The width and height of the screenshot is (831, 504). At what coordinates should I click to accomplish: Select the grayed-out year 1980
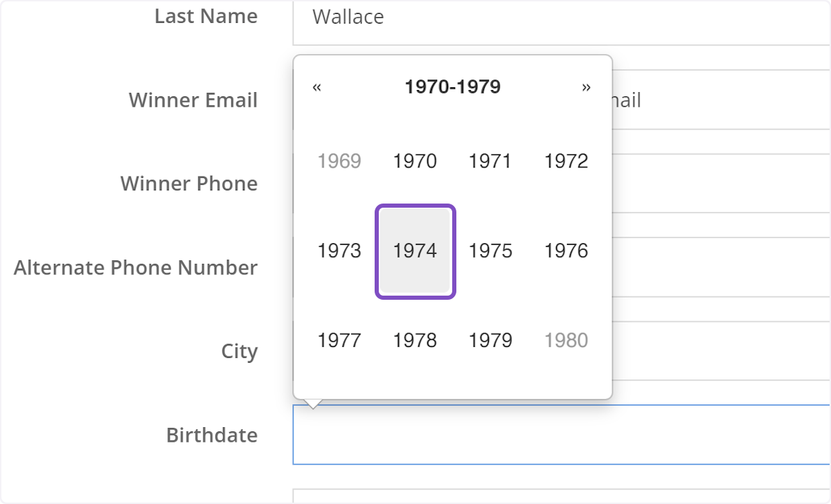click(566, 340)
